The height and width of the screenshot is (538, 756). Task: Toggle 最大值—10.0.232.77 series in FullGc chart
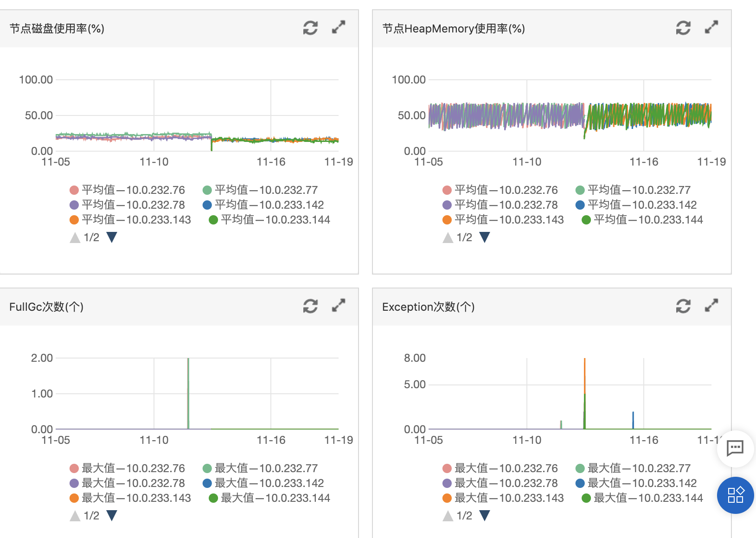tap(260, 468)
